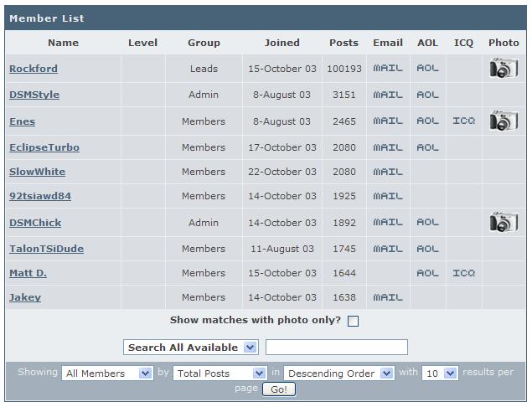This screenshot has height=407, width=532.
Task: Click the AOL icon for TalonTSiDude
Action: click(427, 249)
